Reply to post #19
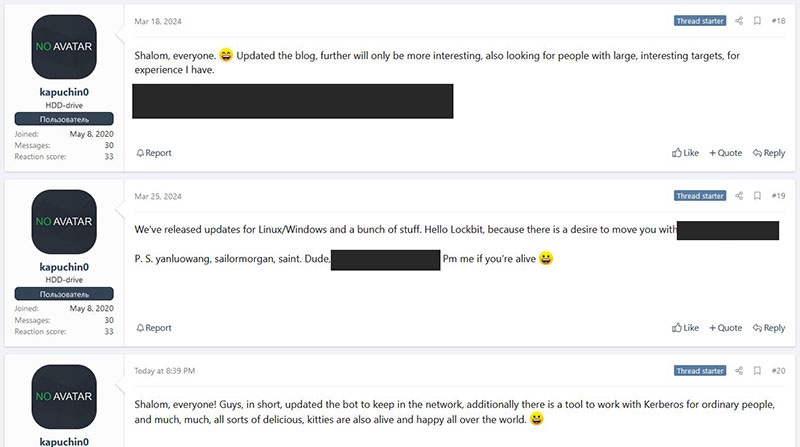 (769, 328)
